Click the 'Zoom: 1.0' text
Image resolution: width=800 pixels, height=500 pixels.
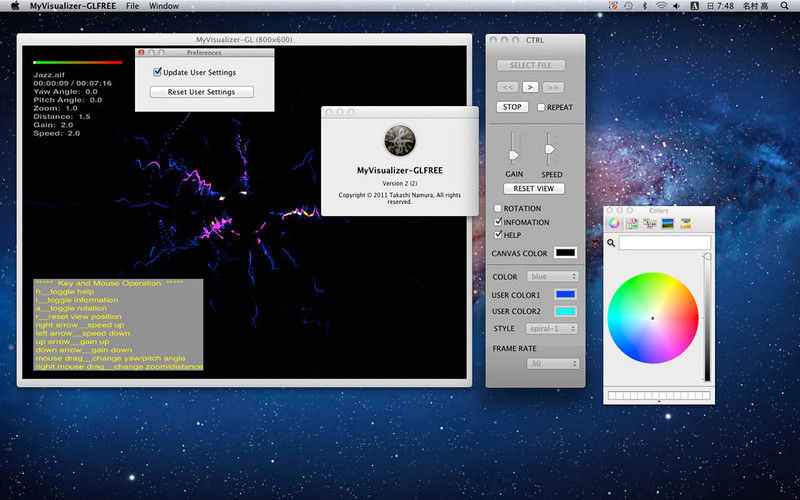pos(56,108)
